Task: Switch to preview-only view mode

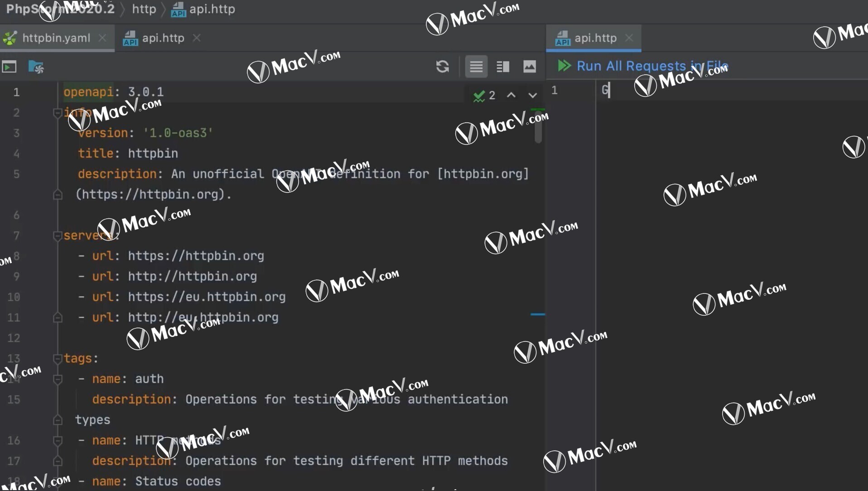Action: 530,67
